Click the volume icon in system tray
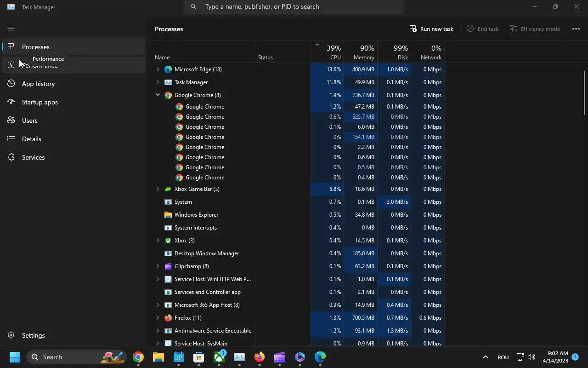 click(531, 357)
